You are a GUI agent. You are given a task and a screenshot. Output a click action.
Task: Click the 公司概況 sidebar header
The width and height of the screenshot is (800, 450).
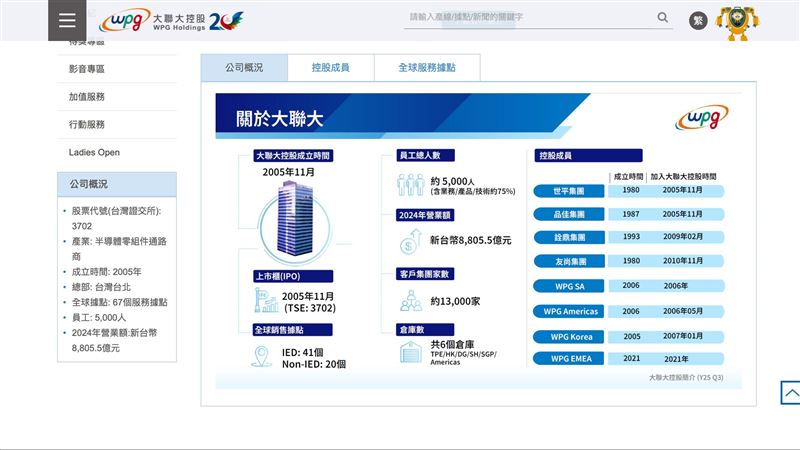tap(117, 184)
